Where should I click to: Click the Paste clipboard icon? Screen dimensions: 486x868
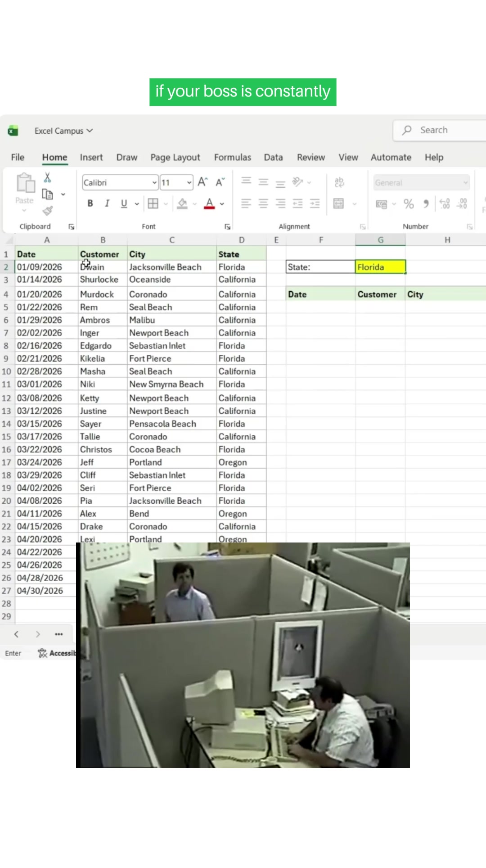25,183
